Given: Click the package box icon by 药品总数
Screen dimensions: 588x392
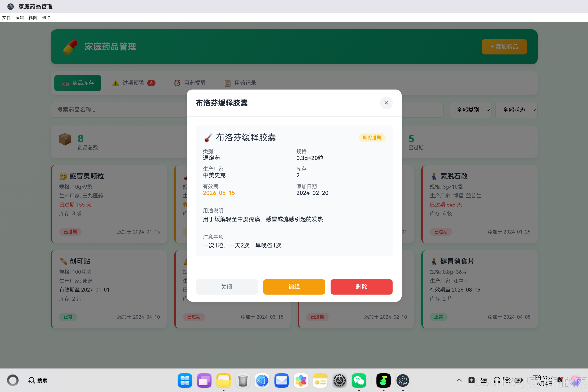Looking at the screenshot, I should (x=65, y=139).
